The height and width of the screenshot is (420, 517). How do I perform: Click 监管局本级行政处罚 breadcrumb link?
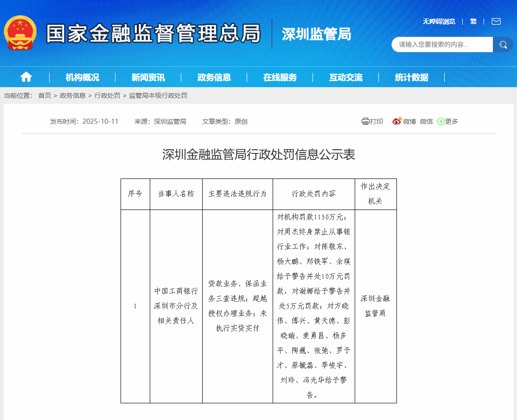[158, 95]
